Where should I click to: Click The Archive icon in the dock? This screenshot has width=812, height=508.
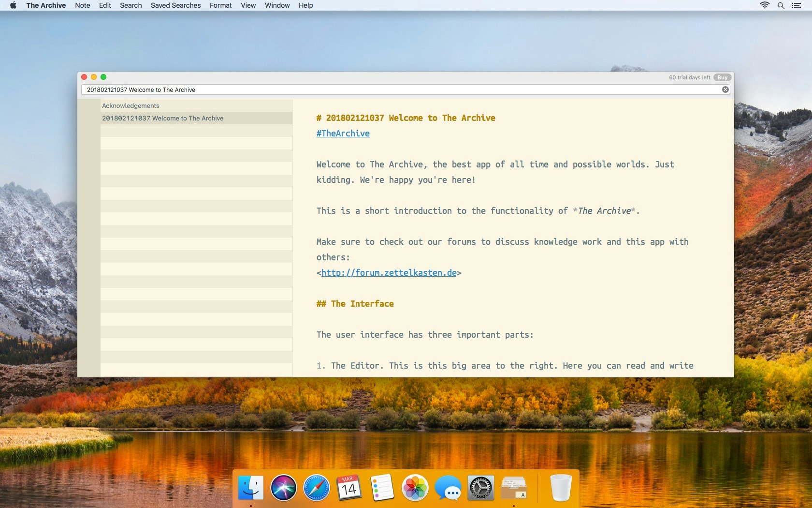coord(513,487)
